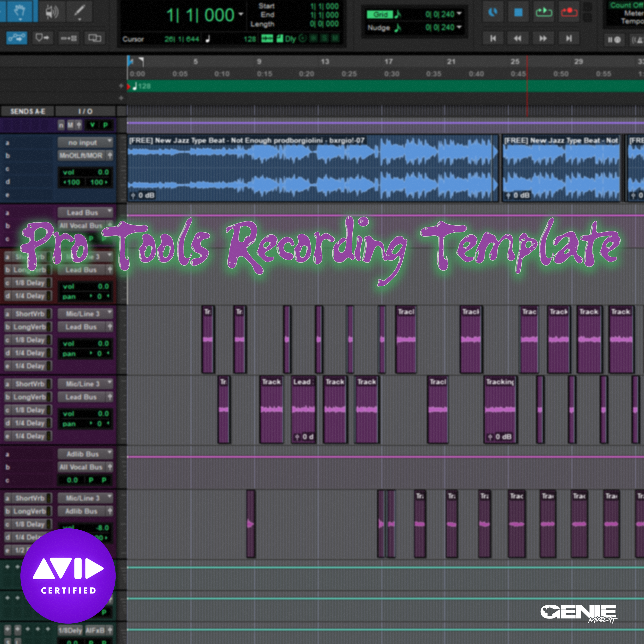This screenshot has width=644, height=644.
Task: Click the green Dly delay compensation indicator
Action: 291,39
